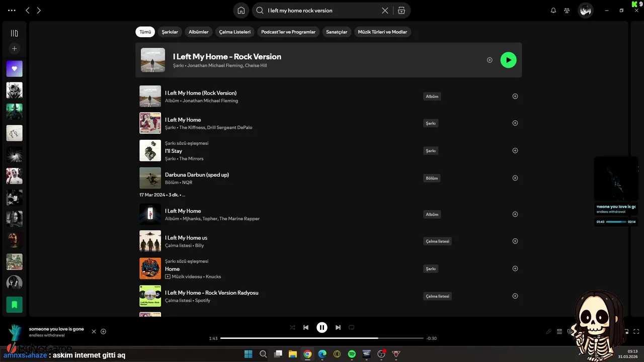Viewport: 644px width, 362px height.
Task: Open Knucks artist link under Home
Action: click(213, 277)
